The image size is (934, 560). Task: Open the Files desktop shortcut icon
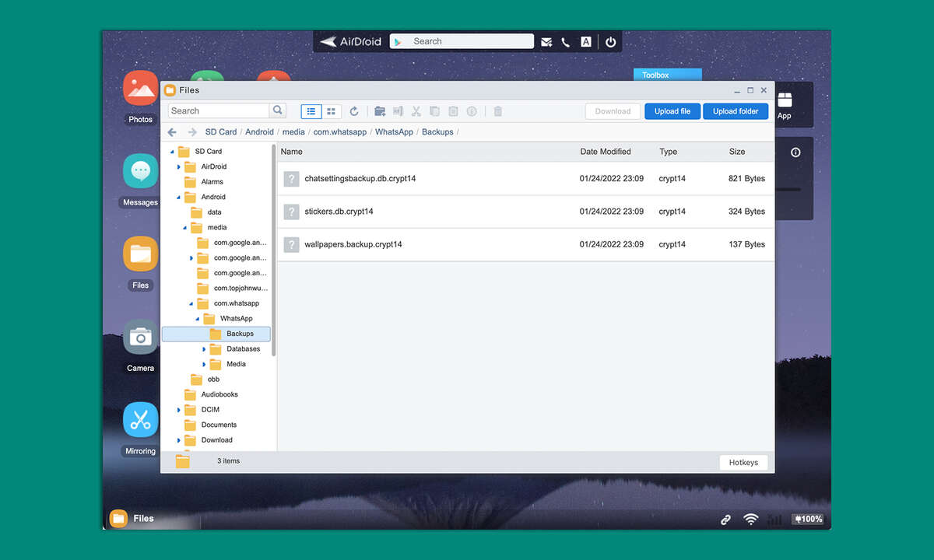click(140, 254)
